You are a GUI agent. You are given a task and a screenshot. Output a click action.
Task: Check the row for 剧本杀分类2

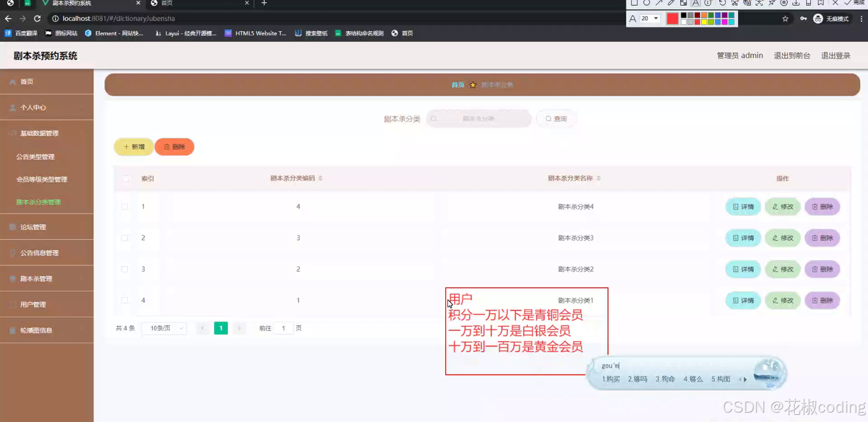click(125, 269)
